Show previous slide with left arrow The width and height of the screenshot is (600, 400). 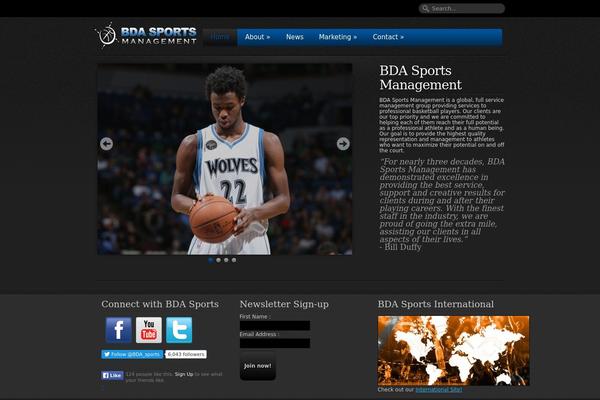pos(106,144)
